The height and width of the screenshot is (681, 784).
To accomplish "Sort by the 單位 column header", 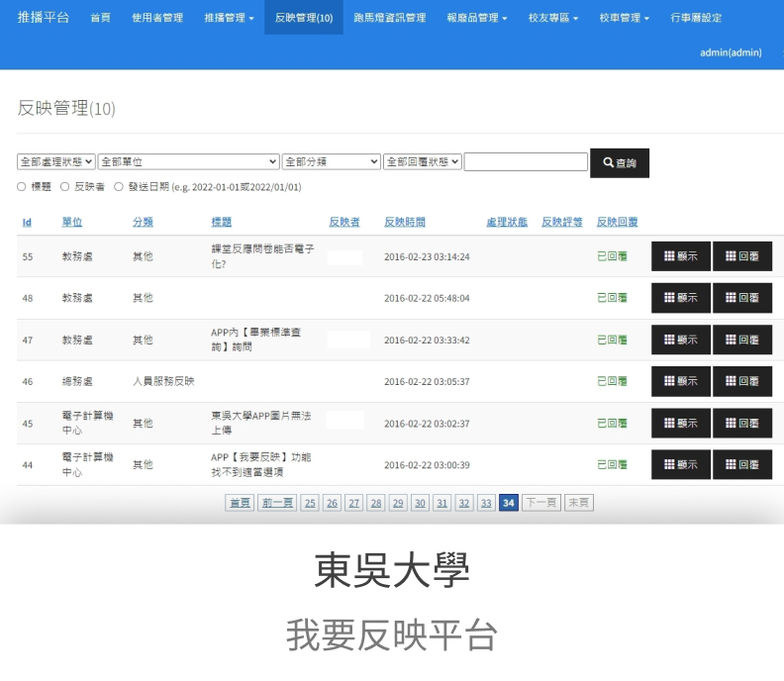I will click(x=72, y=222).
